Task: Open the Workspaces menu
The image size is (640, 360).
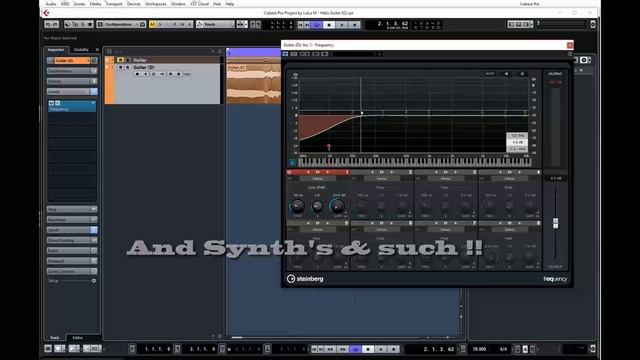Action: (156, 4)
